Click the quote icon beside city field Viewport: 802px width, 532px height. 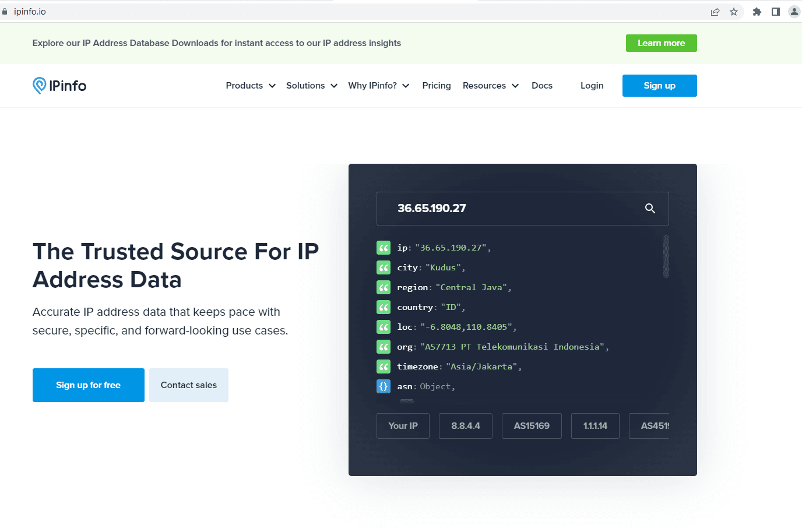pyautogui.click(x=384, y=267)
